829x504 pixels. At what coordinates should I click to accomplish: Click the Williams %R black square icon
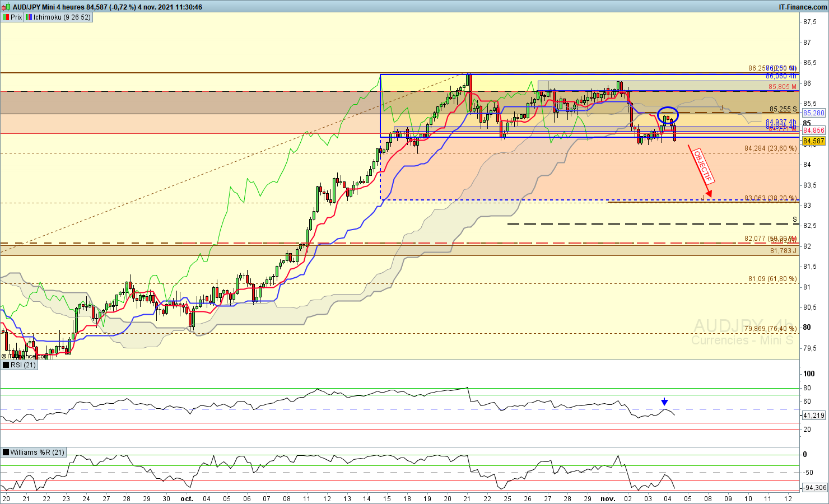(6, 452)
